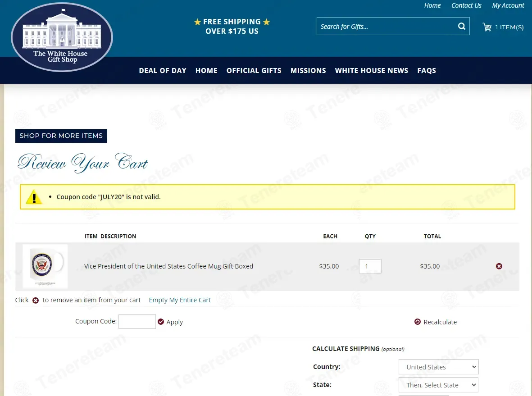This screenshot has height=396, width=532.
Task: Open the shopping cart icon
Action: [x=487, y=27]
